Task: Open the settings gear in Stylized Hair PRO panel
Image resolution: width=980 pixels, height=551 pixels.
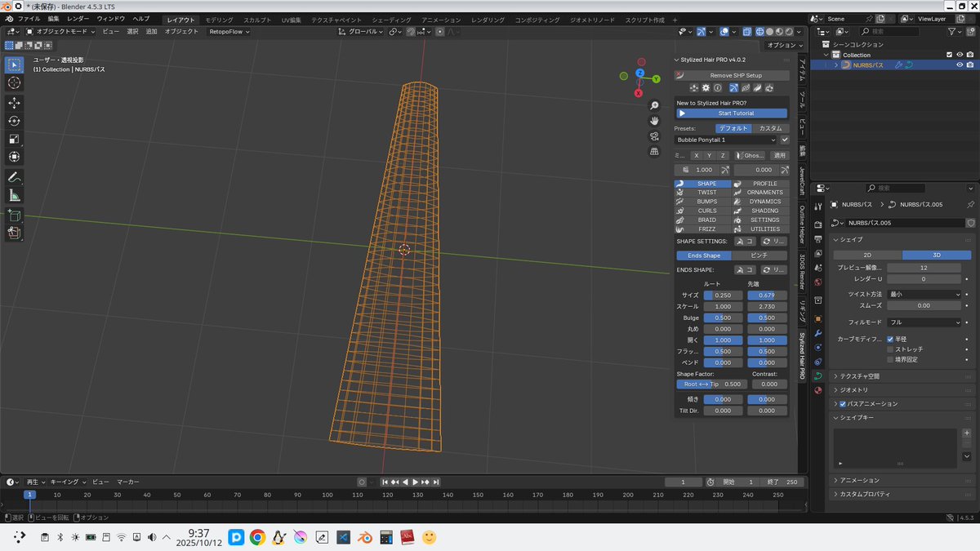Action: click(706, 87)
